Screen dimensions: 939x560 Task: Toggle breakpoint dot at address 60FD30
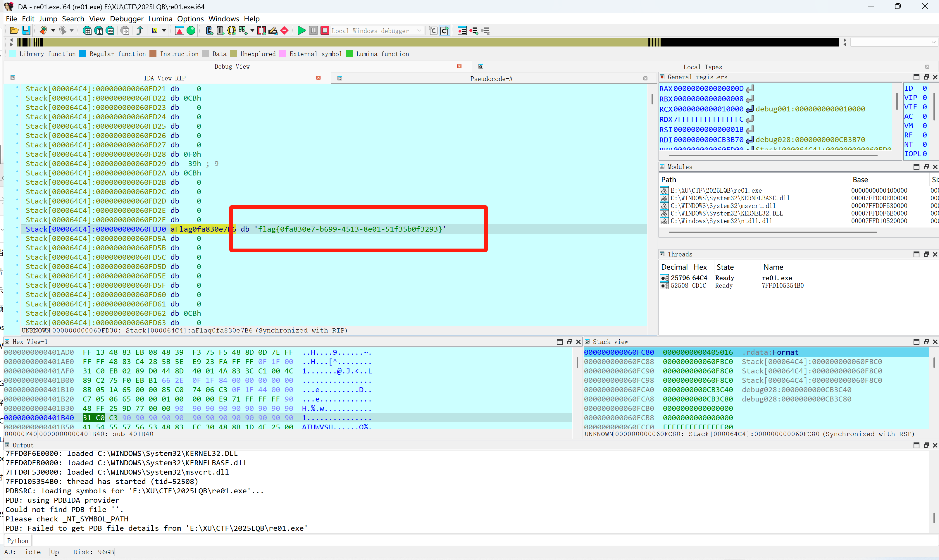(x=17, y=228)
